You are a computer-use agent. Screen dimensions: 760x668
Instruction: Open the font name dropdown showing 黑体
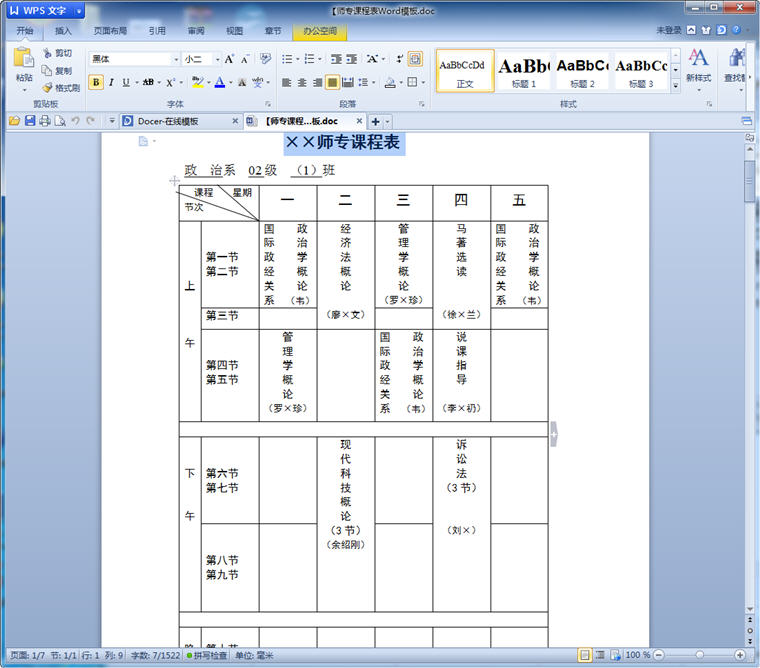tap(175, 59)
